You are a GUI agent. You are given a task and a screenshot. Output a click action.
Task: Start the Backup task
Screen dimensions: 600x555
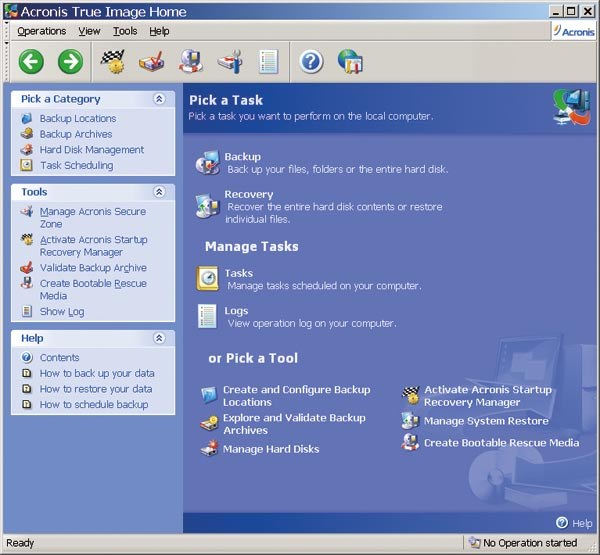coord(243,157)
